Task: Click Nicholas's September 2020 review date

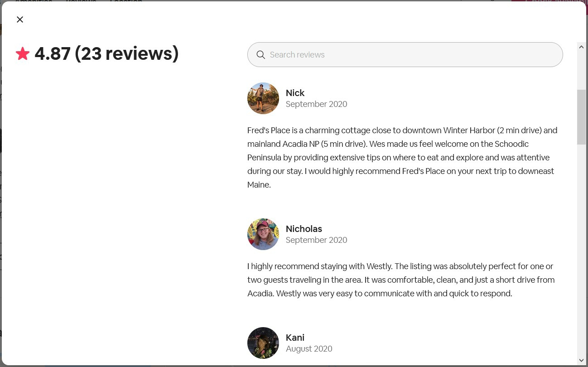Action: pyautogui.click(x=316, y=240)
